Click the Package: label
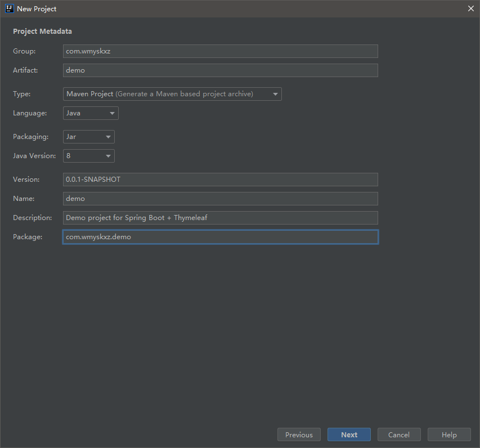The height and width of the screenshot is (448, 480). 28,237
